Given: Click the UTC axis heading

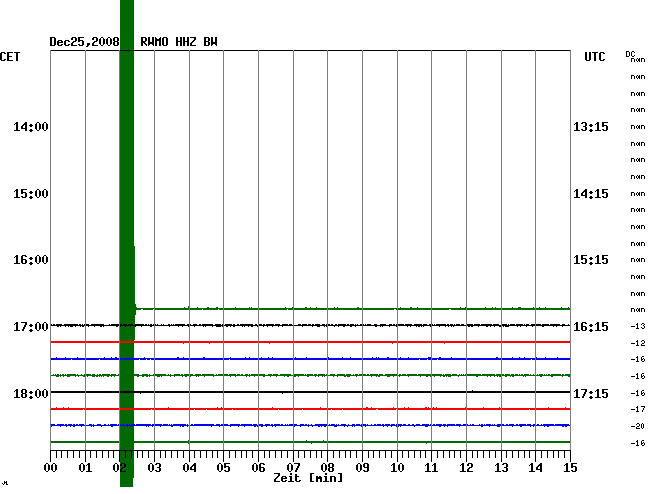Looking at the screenshot, I should pos(594,57).
